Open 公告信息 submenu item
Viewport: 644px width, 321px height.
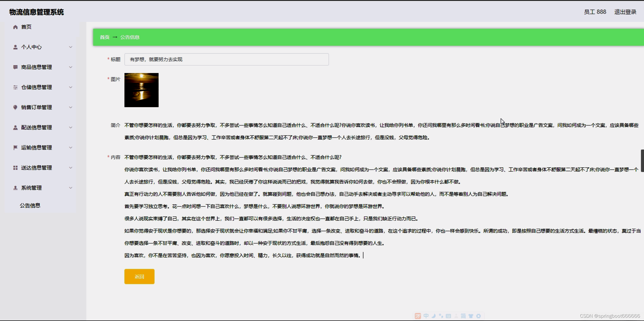(x=30, y=206)
